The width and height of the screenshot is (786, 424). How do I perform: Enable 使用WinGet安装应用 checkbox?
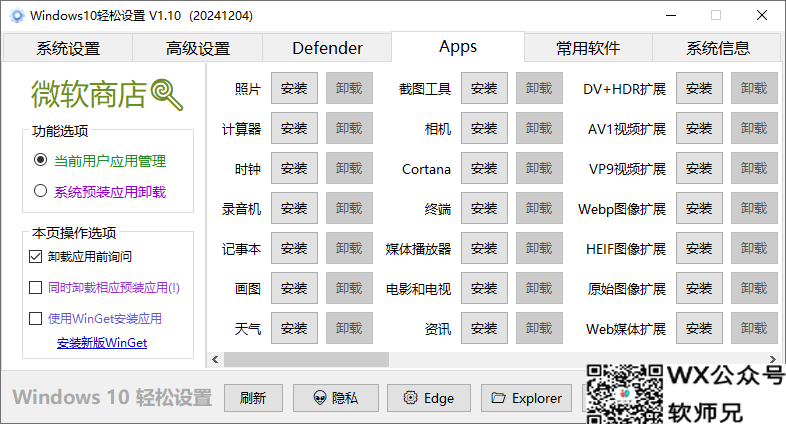pos(36,319)
